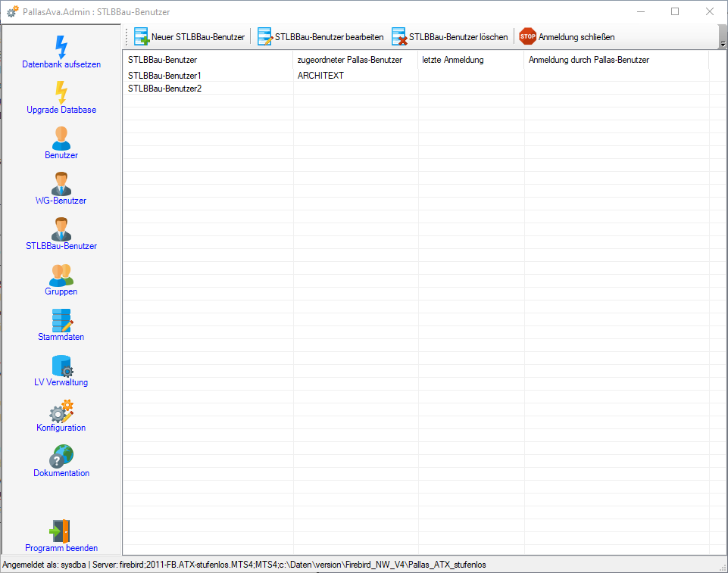
Task: Click the WG-Benutzer label in sidebar
Action: pos(61,201)
